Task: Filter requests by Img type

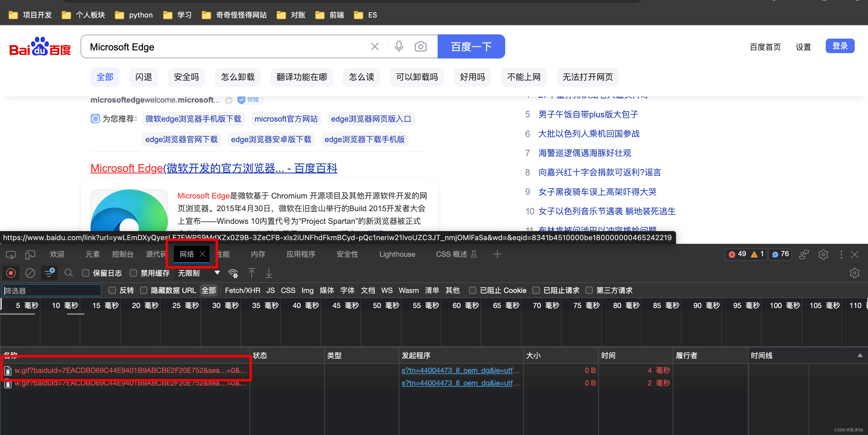Action: pyautogui.click(x=307, y=290)
